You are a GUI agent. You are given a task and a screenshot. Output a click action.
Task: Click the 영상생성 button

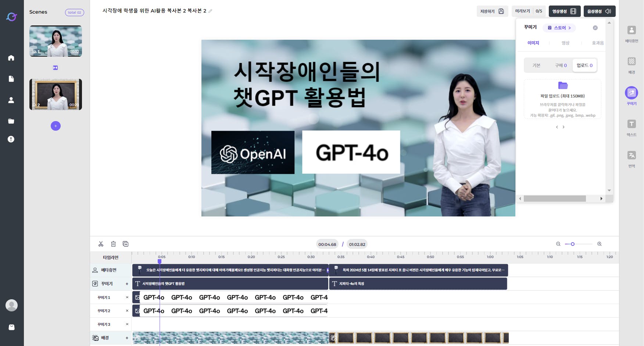(x=564, y=11)
